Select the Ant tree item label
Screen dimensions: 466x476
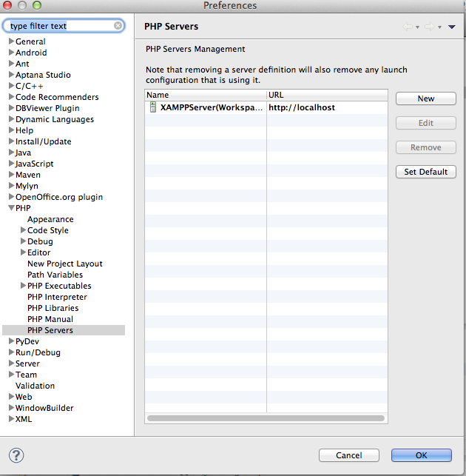tap(22, 64)
